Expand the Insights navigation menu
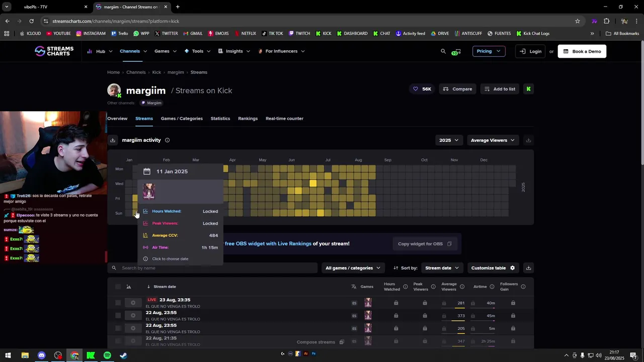Screen dimensions: 644x362 click(x=234, y=51)
